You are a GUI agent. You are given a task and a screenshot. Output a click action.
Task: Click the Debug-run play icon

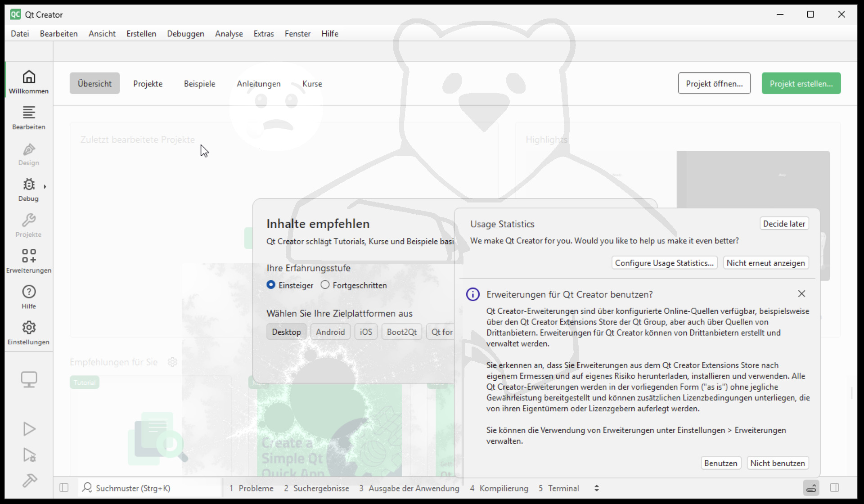29,454
